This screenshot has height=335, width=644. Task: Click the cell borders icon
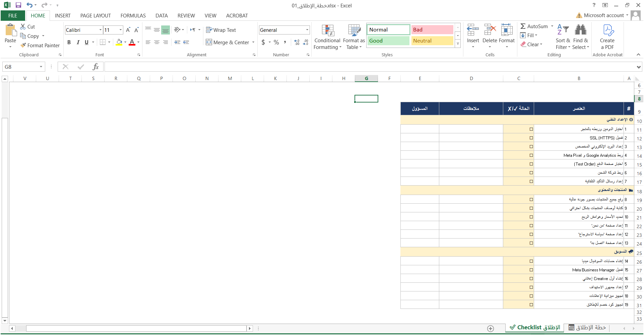click(103, 42)
